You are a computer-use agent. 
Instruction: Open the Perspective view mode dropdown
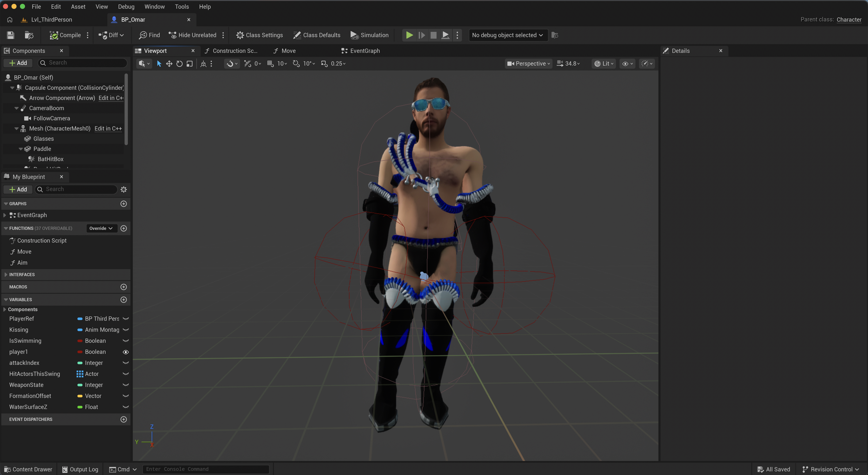[528, 64]
